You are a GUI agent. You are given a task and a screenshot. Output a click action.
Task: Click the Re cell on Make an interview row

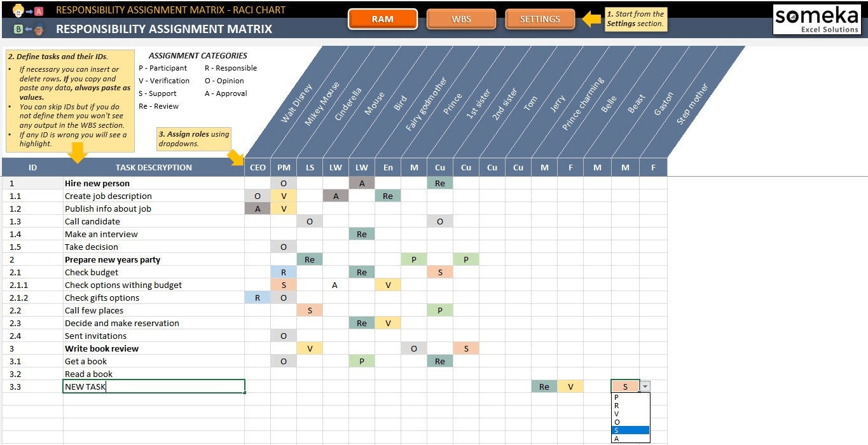(x=362, y=234)
